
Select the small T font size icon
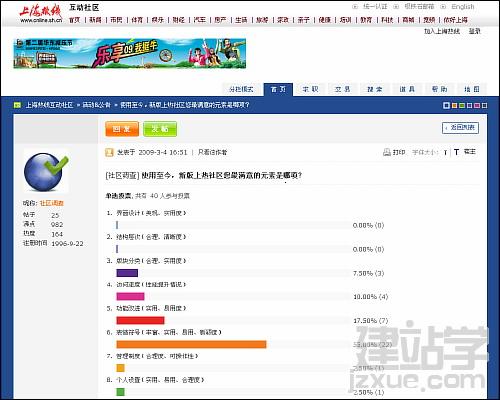click(445, 153)
